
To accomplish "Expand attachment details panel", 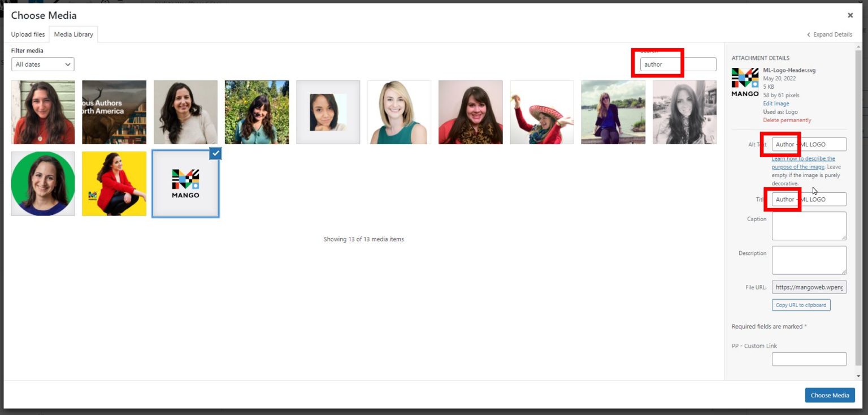I will click(x=829, y=34).
